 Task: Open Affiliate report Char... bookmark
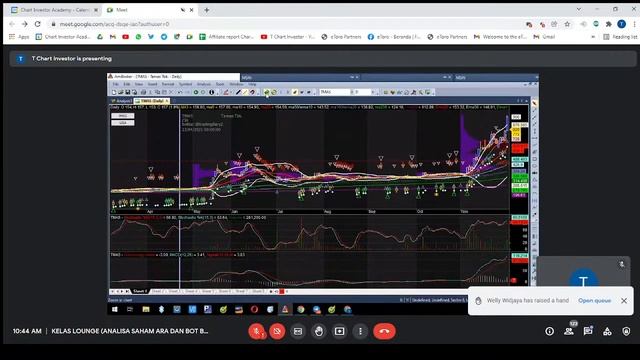[x=227, y=37]
